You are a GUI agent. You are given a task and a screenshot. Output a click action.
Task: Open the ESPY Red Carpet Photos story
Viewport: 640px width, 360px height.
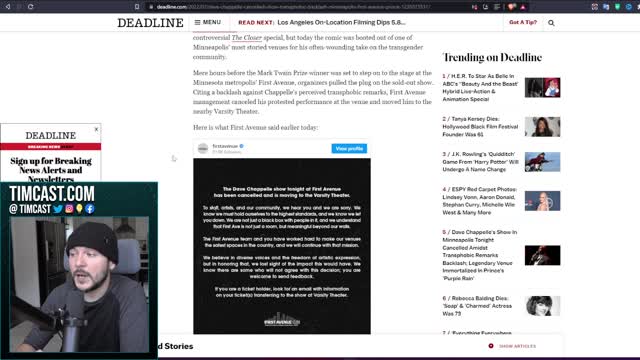pos(480,201)
